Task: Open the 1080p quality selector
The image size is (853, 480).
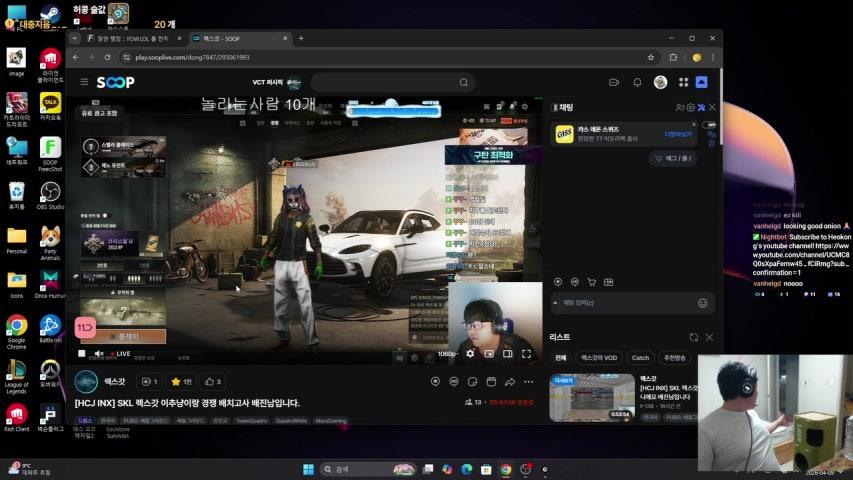Action: tap(447, 354)
